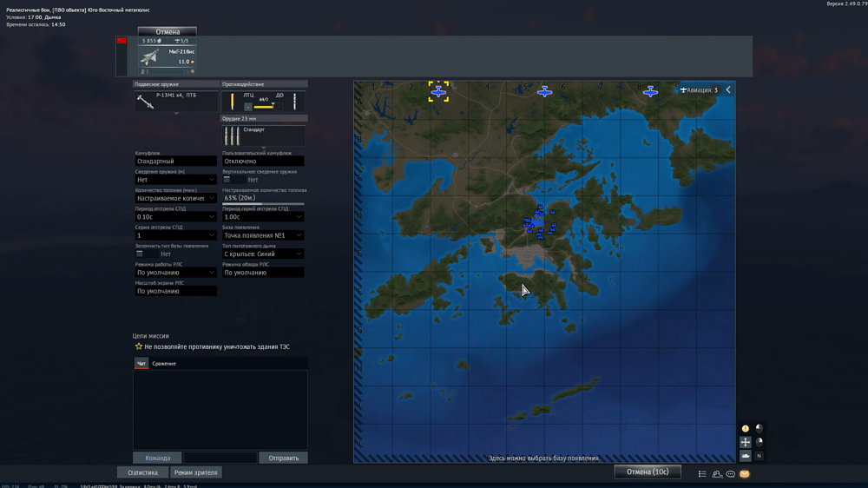868x488 pixels.
Task: Open the Статистика button
Action: pos(142,472)
